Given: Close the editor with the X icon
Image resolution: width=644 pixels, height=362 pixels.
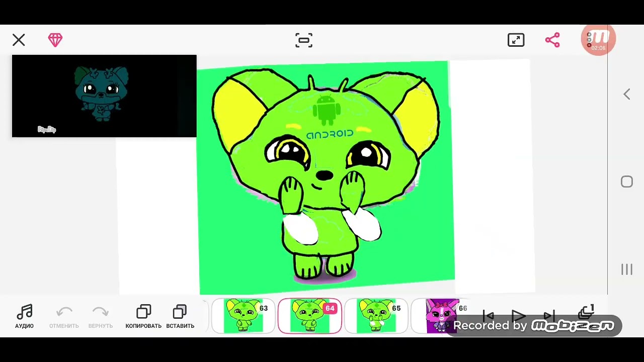Looking at the screenshot, I should click(19, 40).
